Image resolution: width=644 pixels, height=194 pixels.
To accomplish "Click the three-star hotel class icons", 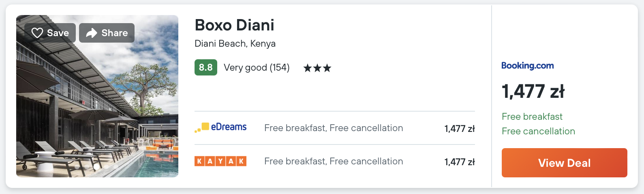I will point(317,68).
